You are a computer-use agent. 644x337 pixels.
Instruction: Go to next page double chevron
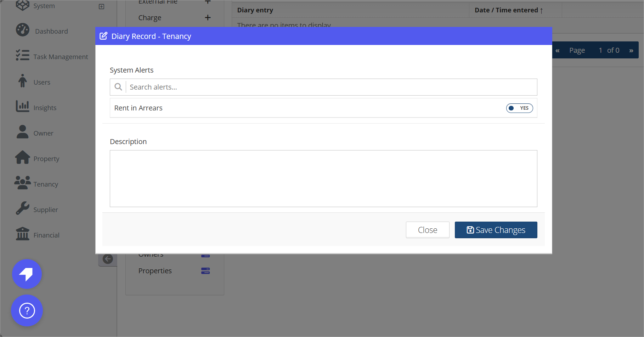pos(631,50)
